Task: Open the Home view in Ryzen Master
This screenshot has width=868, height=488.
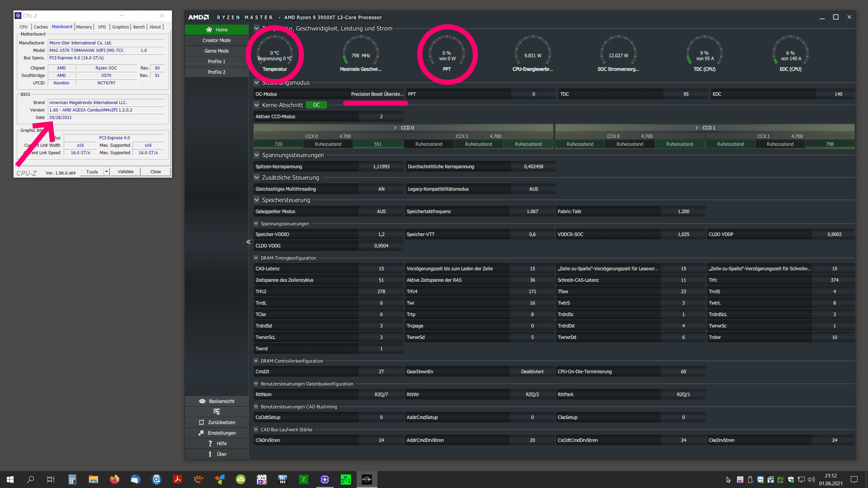Action: pos(217,29)
